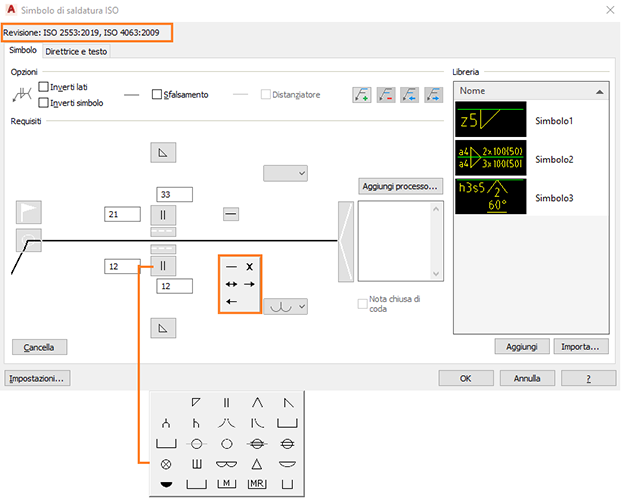Image resolution: width=624 pixels, height=498 pixels.
Task: Open lower double-U symbol dropdown
Action: point(285,307)
